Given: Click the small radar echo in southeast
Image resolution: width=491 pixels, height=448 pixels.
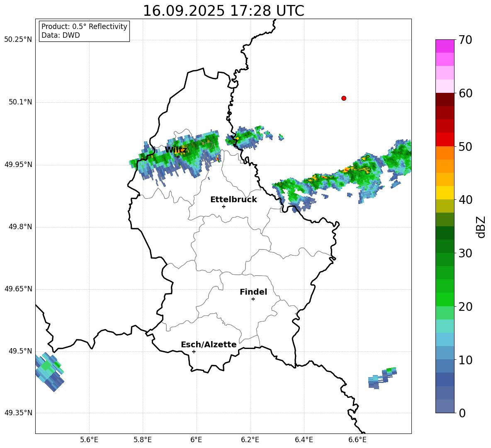Looking at the screenshot, I should 382,378.
